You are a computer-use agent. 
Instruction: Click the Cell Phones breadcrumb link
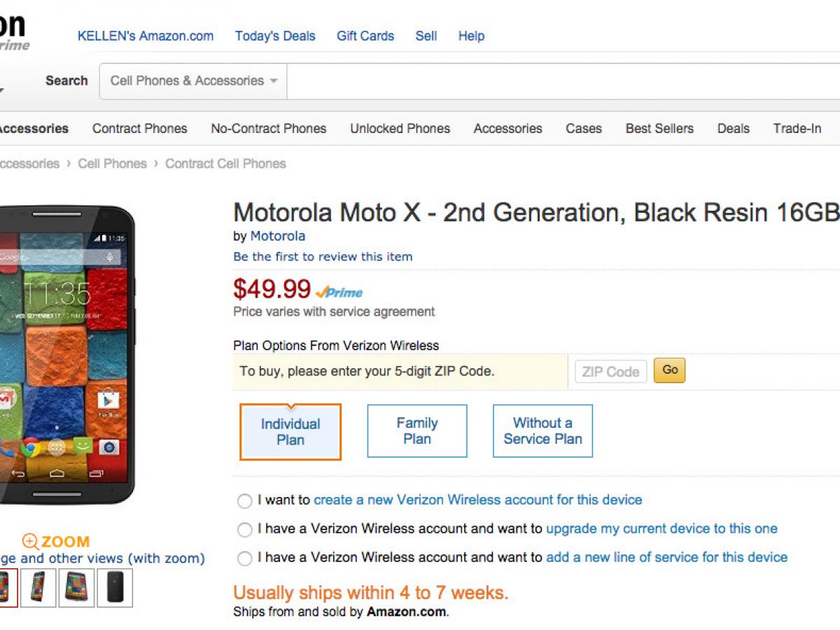coord(112,163)
